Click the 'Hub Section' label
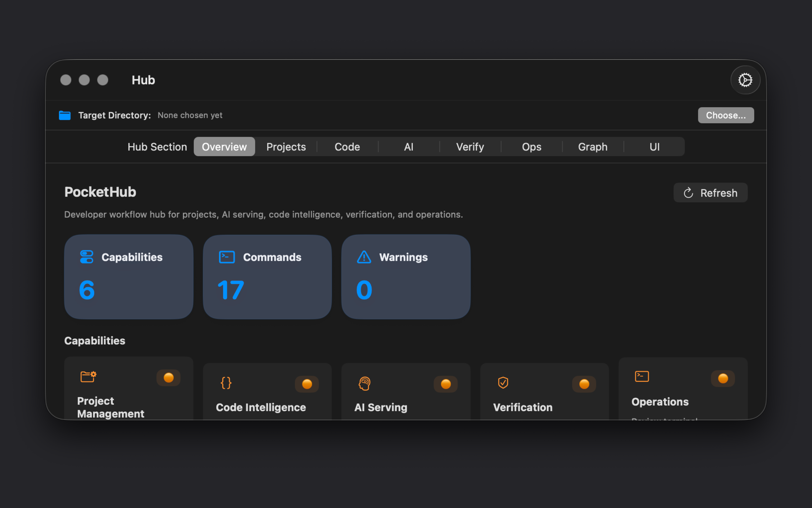812x508 pixels. tap(157, 147)
